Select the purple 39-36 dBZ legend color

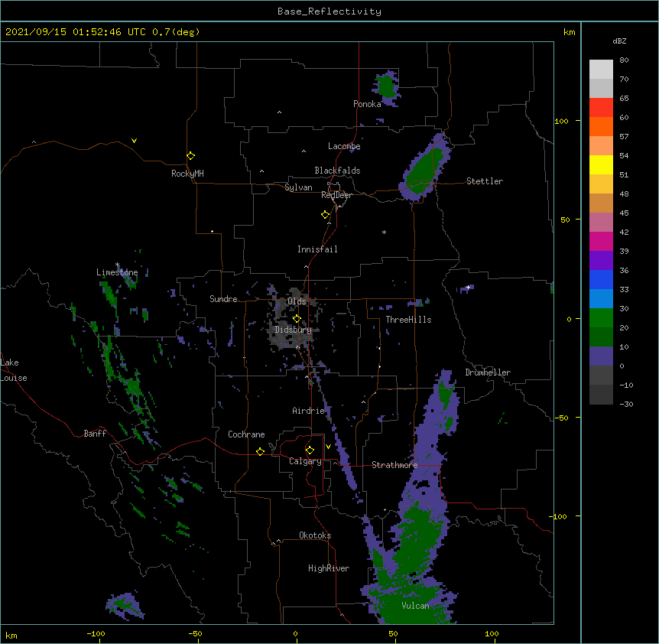click(x=601, y=260)
